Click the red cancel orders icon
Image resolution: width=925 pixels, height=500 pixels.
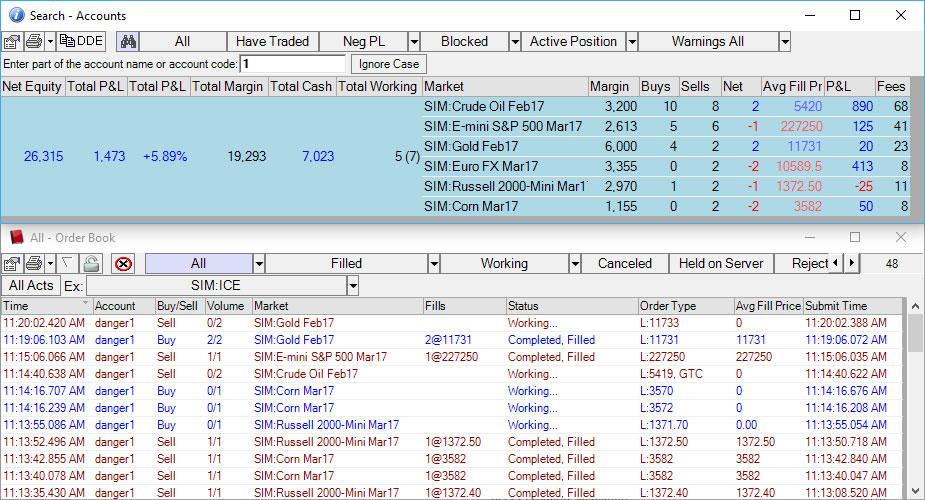click(123, 264)
